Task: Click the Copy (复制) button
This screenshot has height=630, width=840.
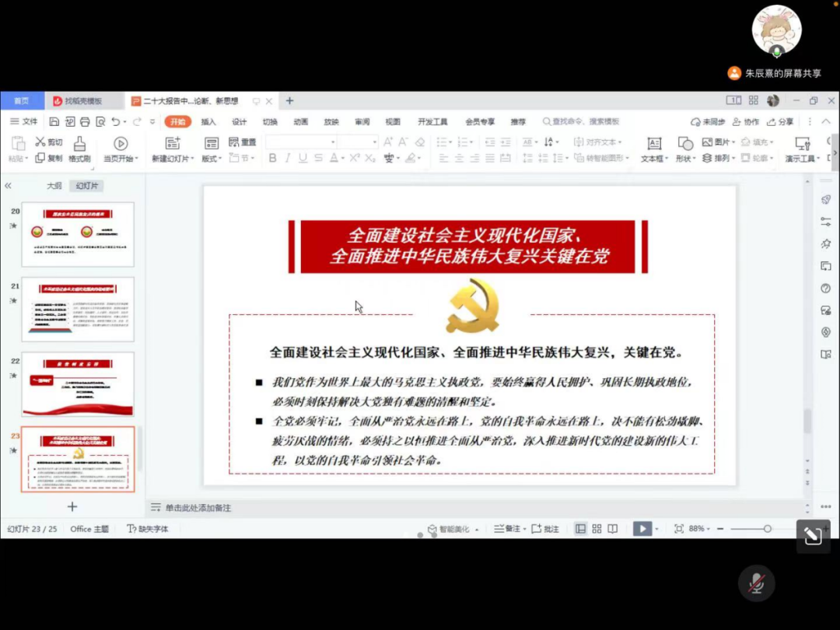Action: click(49, 158)
